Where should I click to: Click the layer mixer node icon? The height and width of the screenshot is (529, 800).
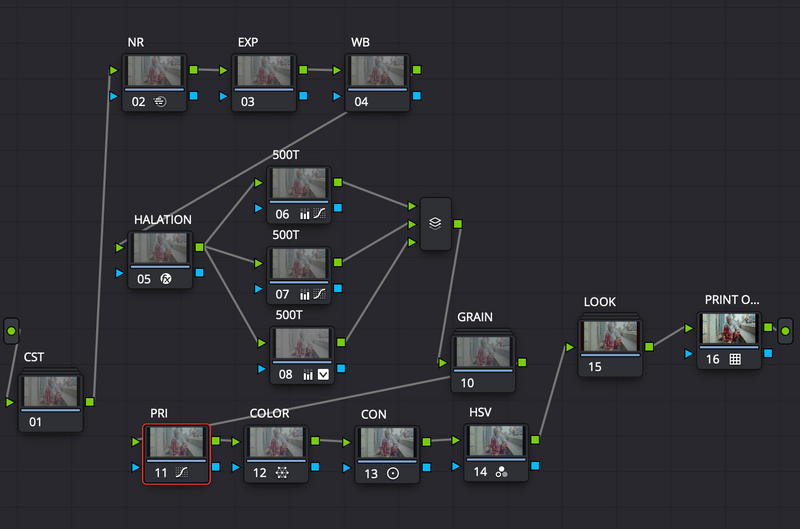pos(435,223)
